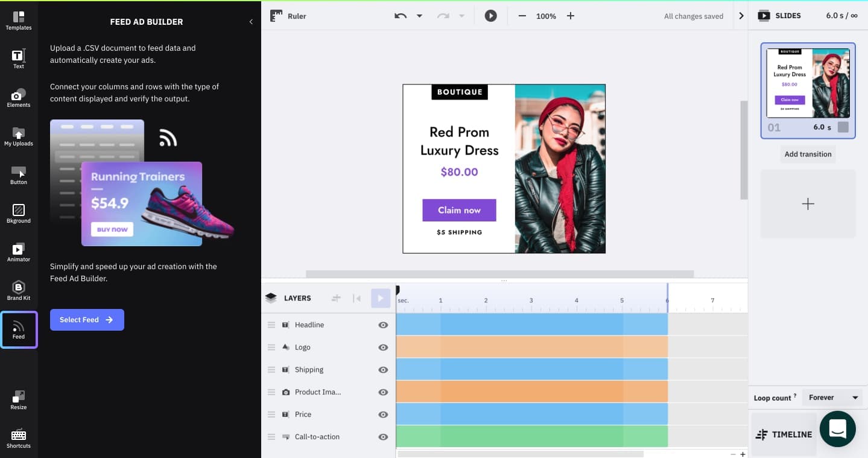Hide the Price layer
The image size is (868, 458).
click(x=383, y=415)
